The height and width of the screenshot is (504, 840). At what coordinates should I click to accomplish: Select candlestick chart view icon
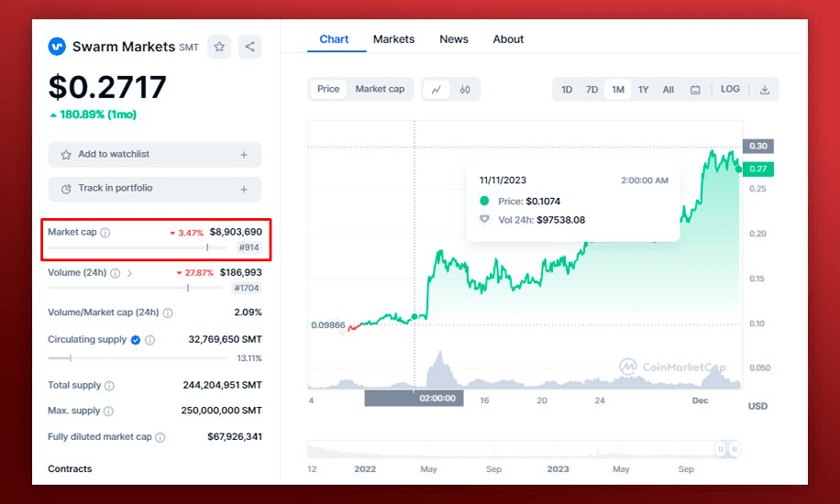(465, 90)
